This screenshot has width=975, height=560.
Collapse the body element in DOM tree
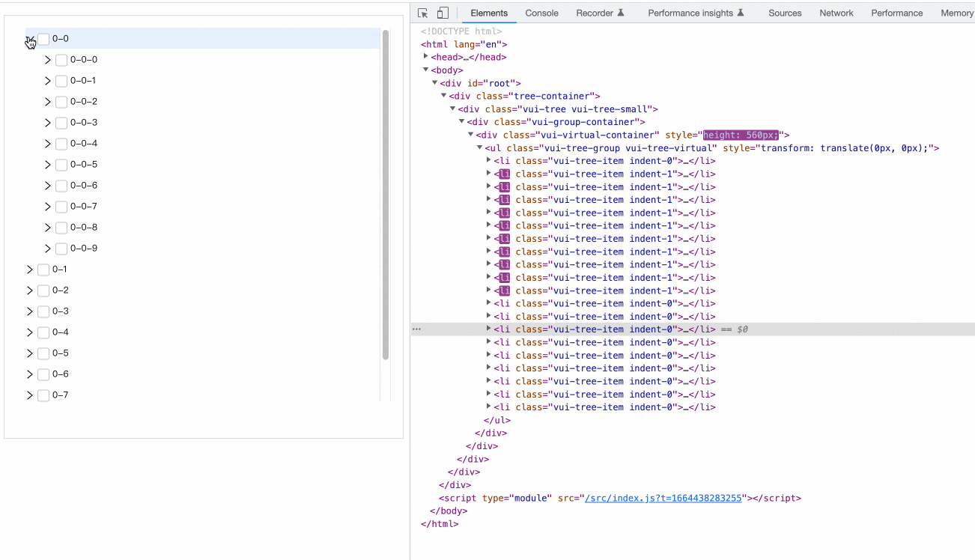pos(426,70)
